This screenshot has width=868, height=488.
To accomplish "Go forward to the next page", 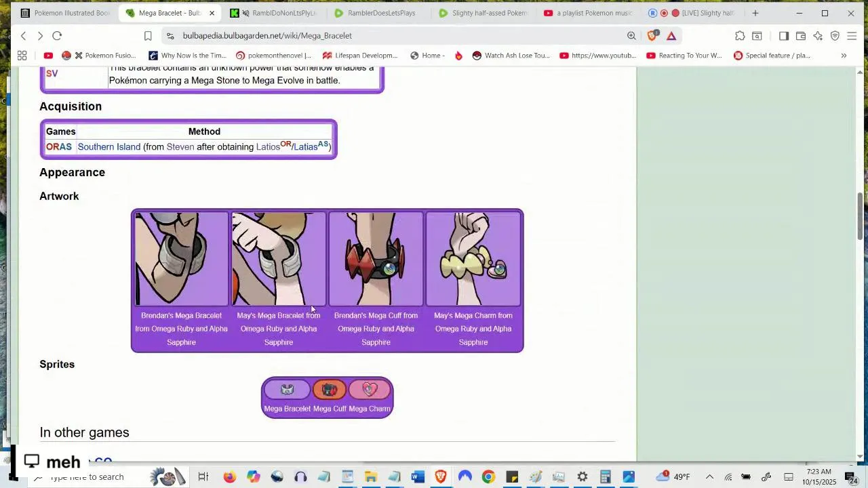I will pos(40,36).
